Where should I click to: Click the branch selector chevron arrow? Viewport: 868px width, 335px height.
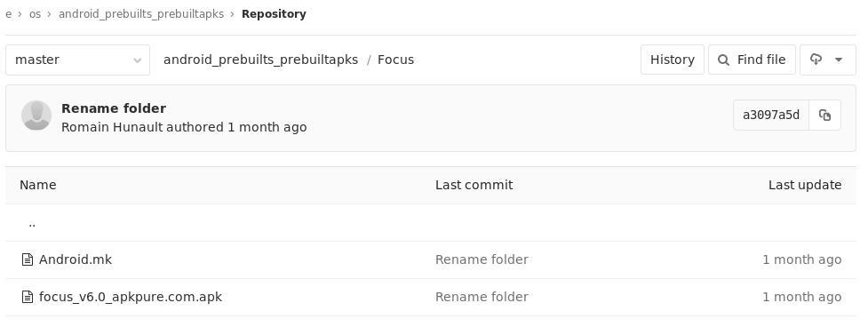pyautogui.click(x=138, y=60)
